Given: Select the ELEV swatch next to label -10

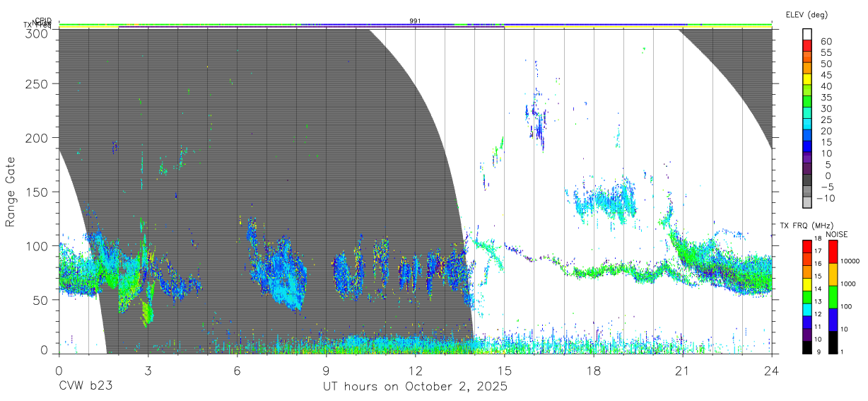Looking at the screenshot, I should 808,201.
